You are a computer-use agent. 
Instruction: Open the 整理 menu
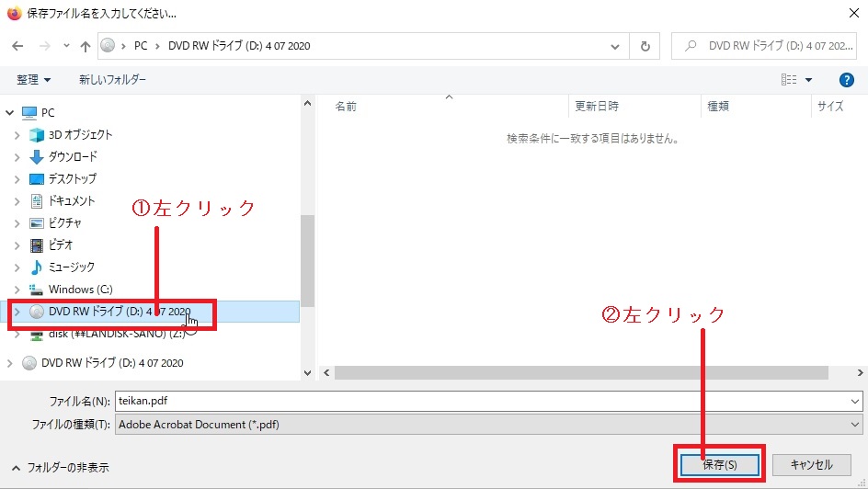coord(33,80)
